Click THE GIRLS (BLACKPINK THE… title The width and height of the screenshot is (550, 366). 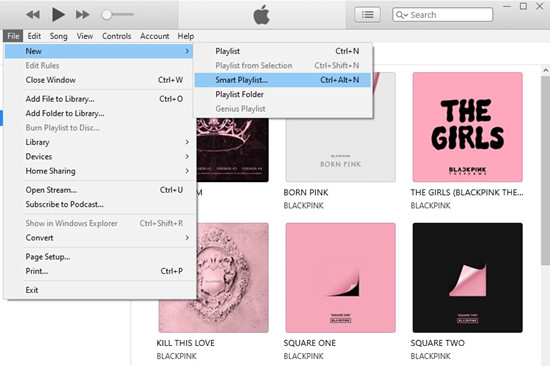coord(467,192)
